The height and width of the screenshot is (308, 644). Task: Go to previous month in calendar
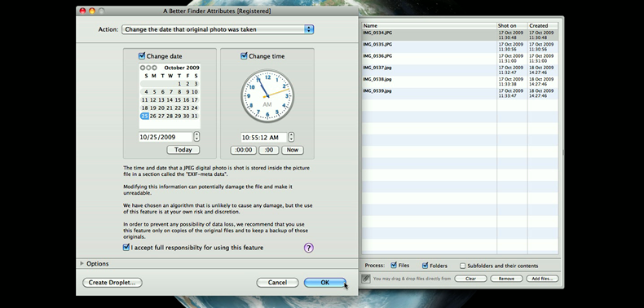(143, 68)
